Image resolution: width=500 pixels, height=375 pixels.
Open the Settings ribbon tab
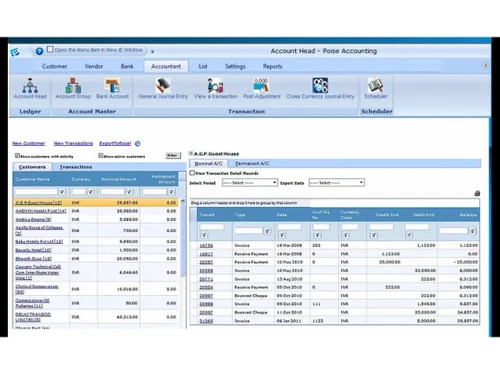(235, 66)
